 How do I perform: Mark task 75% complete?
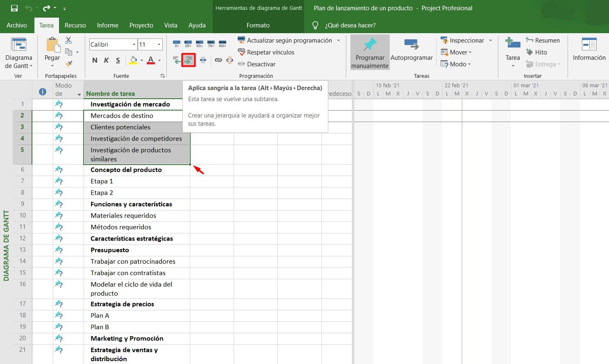[211, 44]
